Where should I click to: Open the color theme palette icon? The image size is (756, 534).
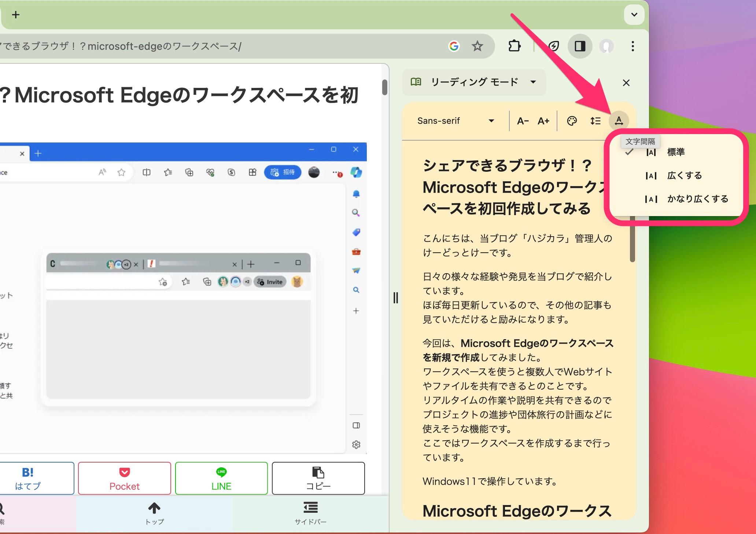point(572,121)
